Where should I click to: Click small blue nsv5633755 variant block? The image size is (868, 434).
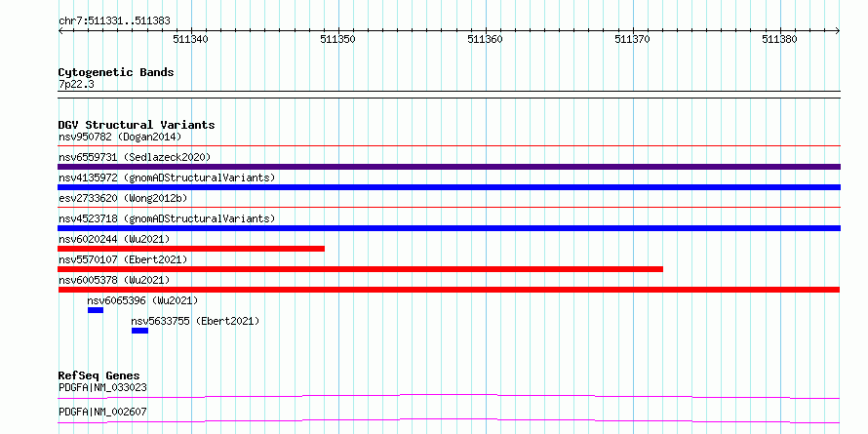pos(139,331)
